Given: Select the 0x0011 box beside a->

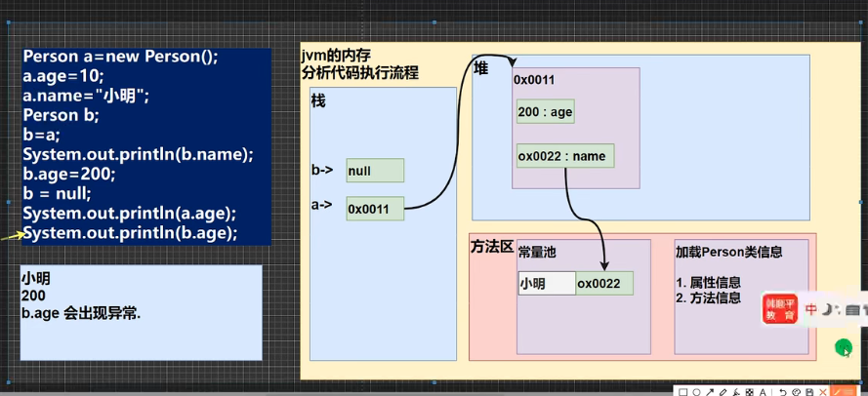Looking at the screenshot, I should click(x=374, y=208).
